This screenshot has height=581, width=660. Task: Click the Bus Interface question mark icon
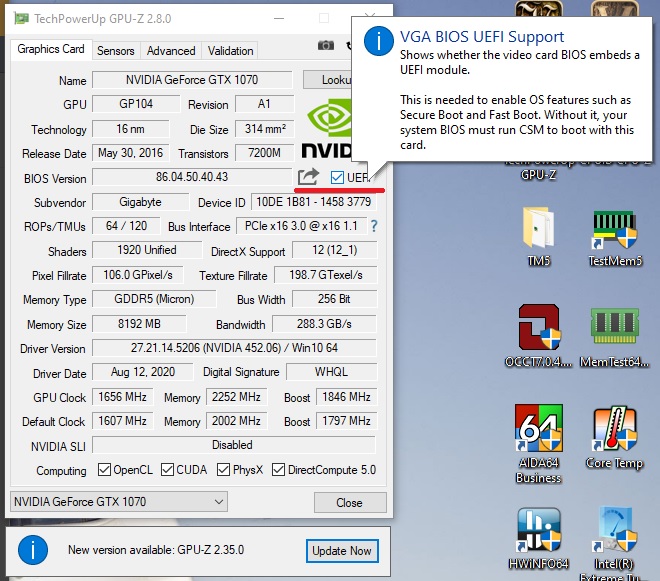tap(374, 227)
